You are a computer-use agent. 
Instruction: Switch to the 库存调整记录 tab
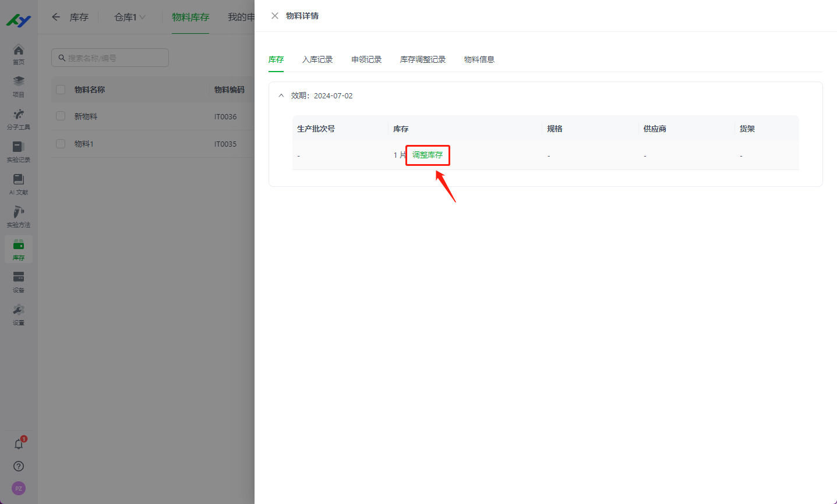pos(422,59)
